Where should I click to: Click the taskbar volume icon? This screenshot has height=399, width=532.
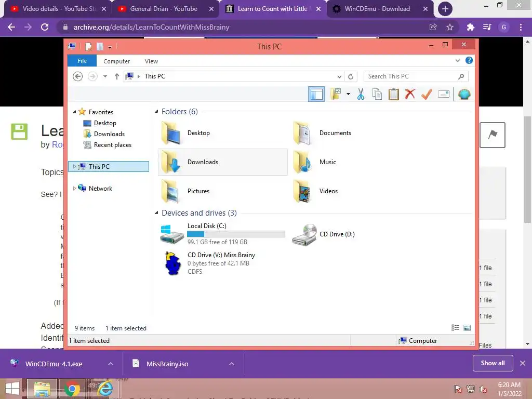pyautogui.click(x=483, y=389)
